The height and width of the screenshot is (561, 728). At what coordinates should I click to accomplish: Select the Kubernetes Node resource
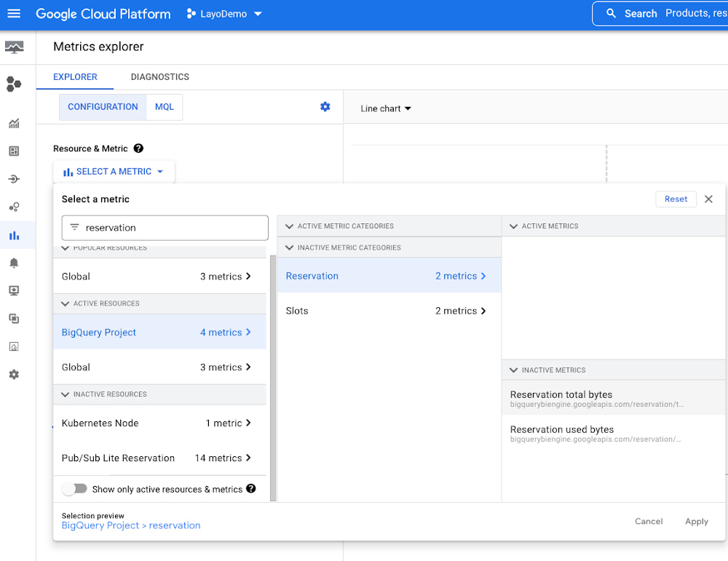tap(159, 423)
